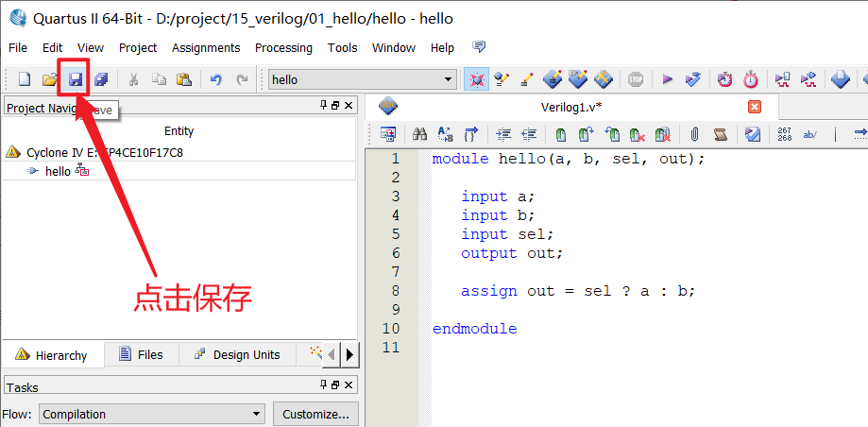868x427 pixels.
Task: Click the 'assign out = sel ? a : b;' line
Action: click(578, 291)
